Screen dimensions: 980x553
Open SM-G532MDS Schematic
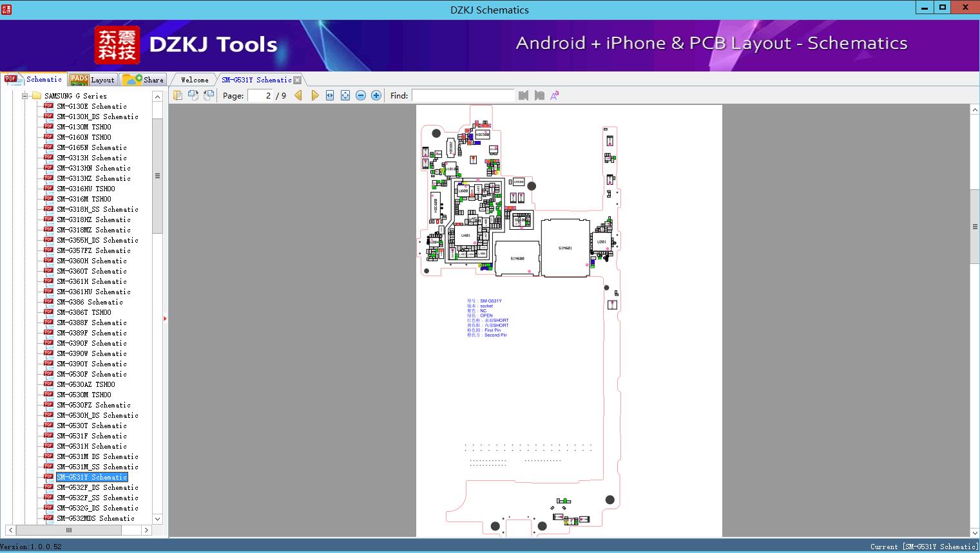95,518
